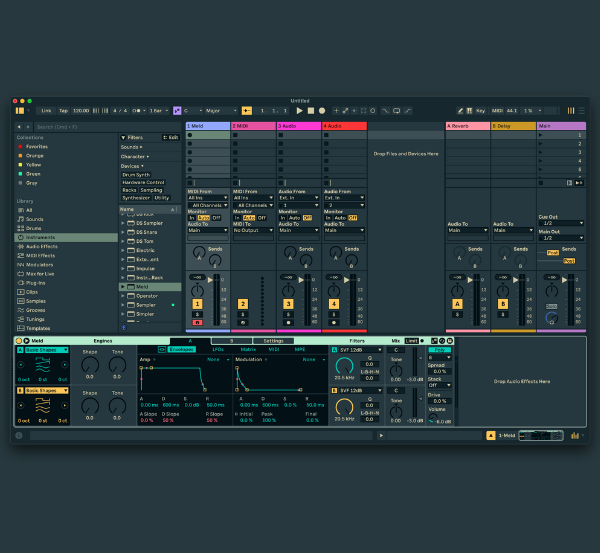Click the Key map mode button
This screenshot has height=553, width=600.
click(x=480, y=111)
